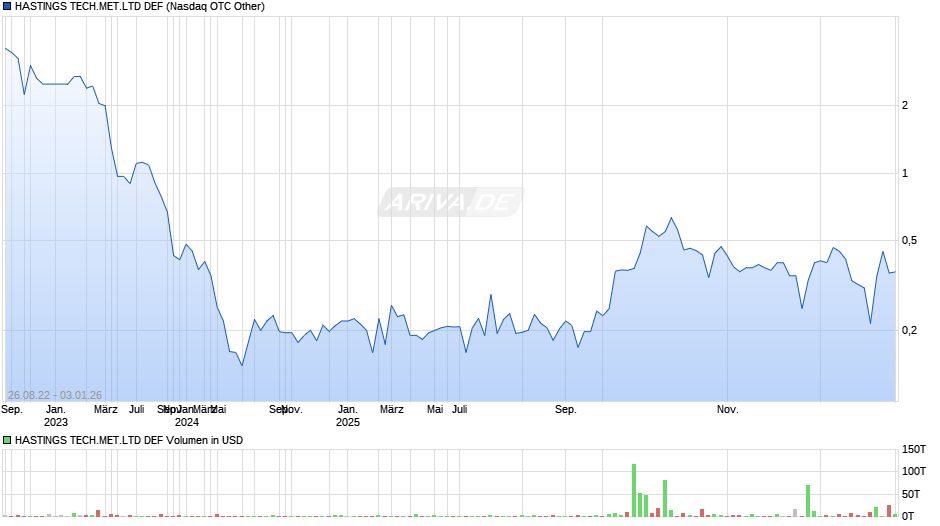Image resolution: width=940 pixels, height=526 pixels.
Task: Click the volume axis label 0T
Action: pyautogui.click(x=908, y=516)
